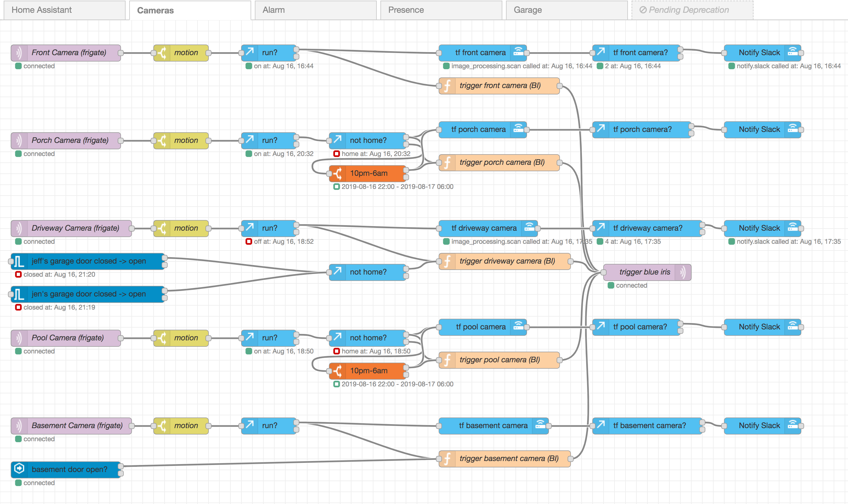This screenshot has width=848, height=504.
Task: Click the switch icon on Front Camera motion node
Action: coord(162,53)
